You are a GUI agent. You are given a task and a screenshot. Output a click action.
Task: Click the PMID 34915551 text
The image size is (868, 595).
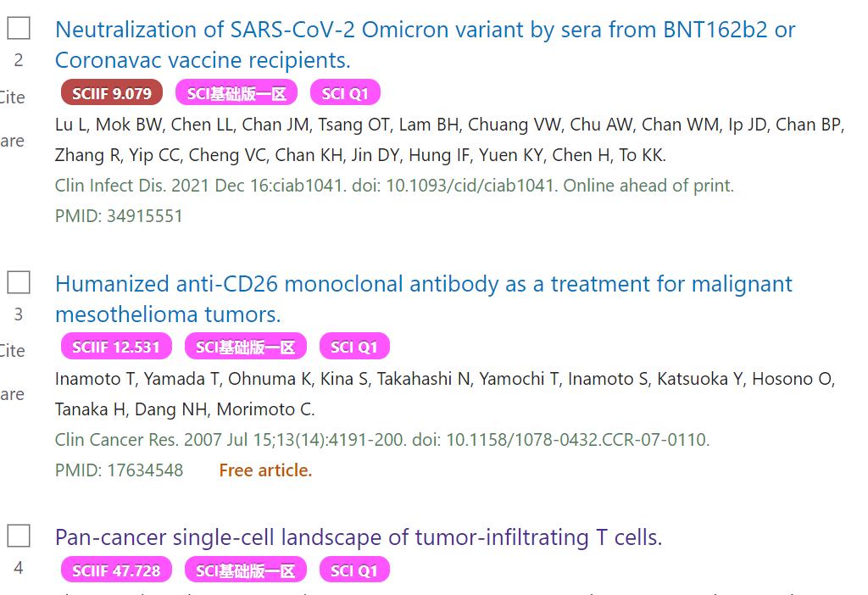119,216
